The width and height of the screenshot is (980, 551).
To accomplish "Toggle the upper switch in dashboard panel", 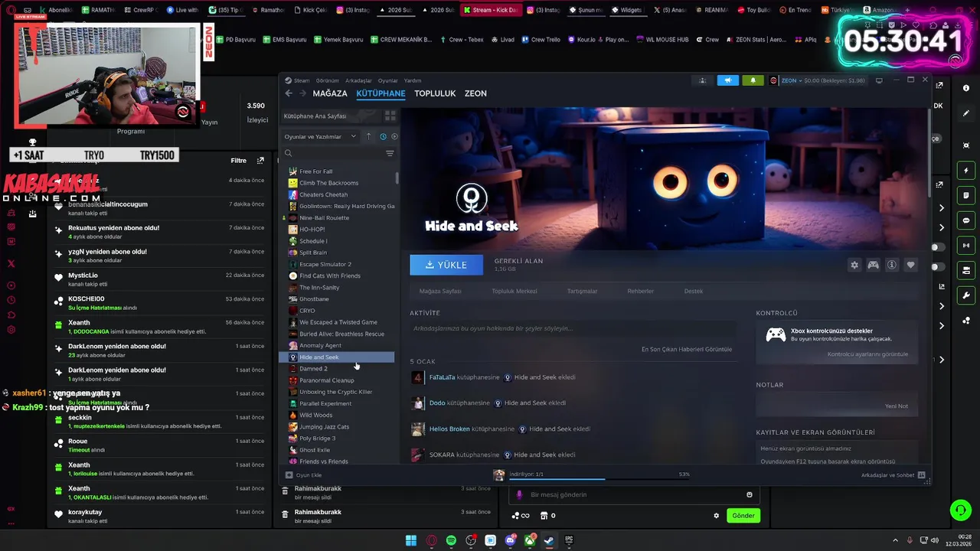I will [938, 247].
